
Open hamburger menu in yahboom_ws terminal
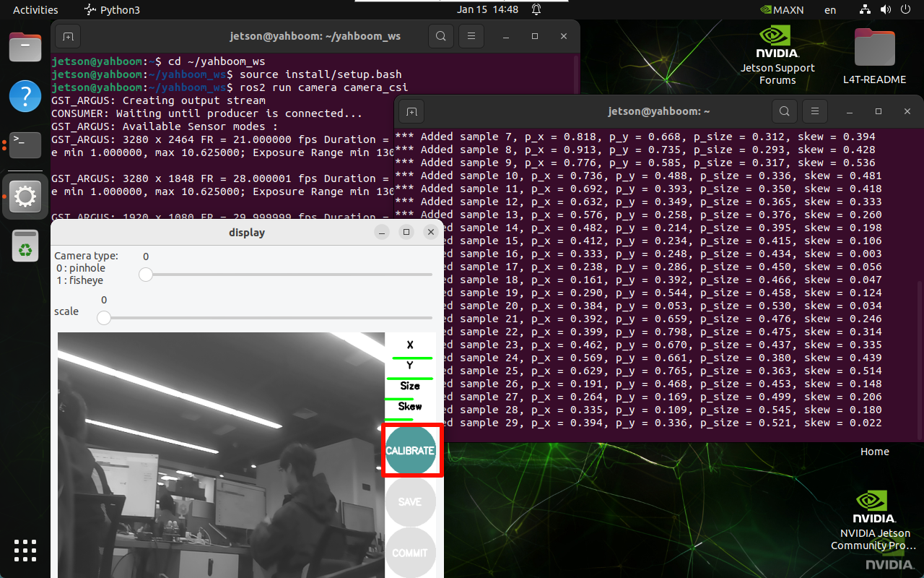click(471, 36)
